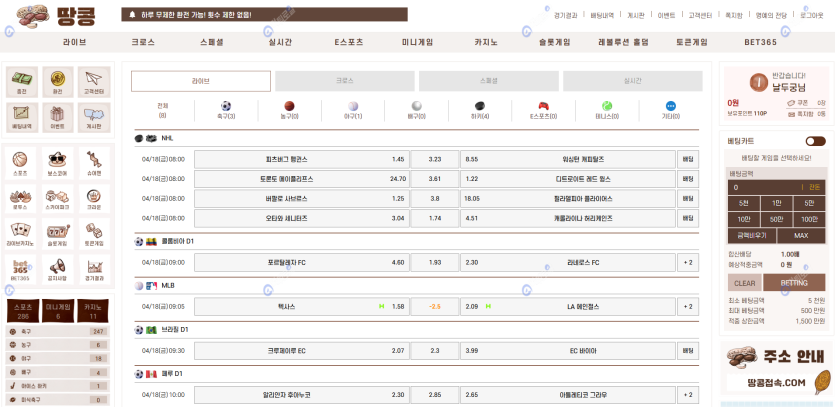This screenshot has height=407, width=835.
Task: Switch to the 크로스 tab
Action: click(345, 81)
